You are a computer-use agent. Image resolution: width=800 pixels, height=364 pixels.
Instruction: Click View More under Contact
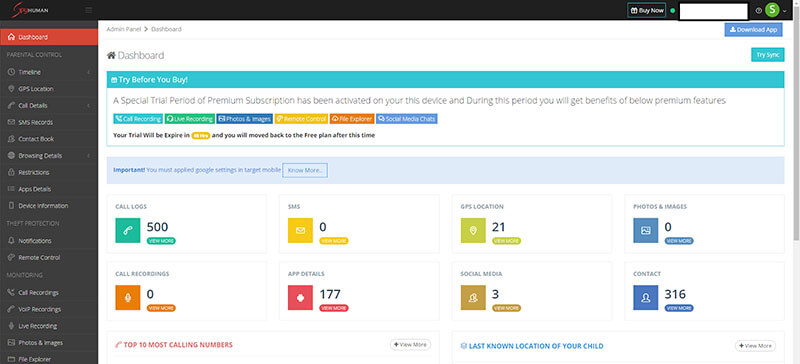click(x=679, y=308)
